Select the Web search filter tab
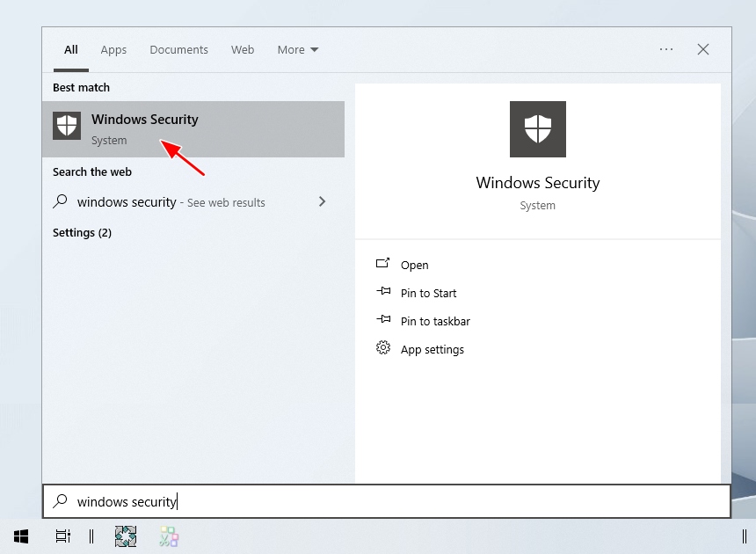This screenshot has height=554, width=756. (243, 50)
